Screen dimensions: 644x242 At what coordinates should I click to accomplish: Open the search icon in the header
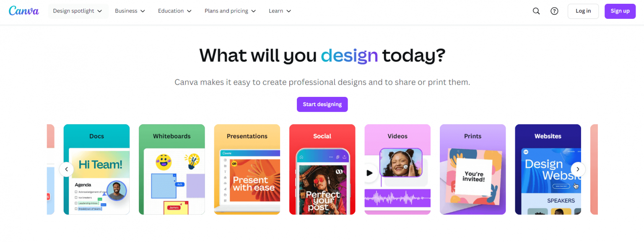click(536, 11)
